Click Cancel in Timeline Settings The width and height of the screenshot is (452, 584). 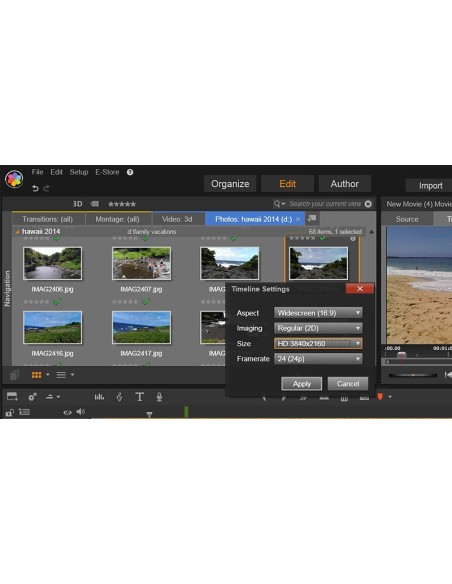(348, 384)
